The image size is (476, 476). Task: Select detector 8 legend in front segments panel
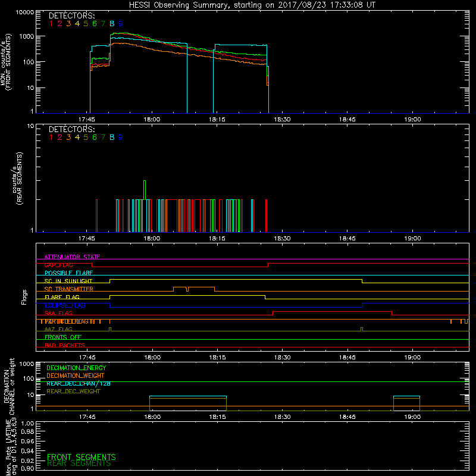click(x=112, y=24)
